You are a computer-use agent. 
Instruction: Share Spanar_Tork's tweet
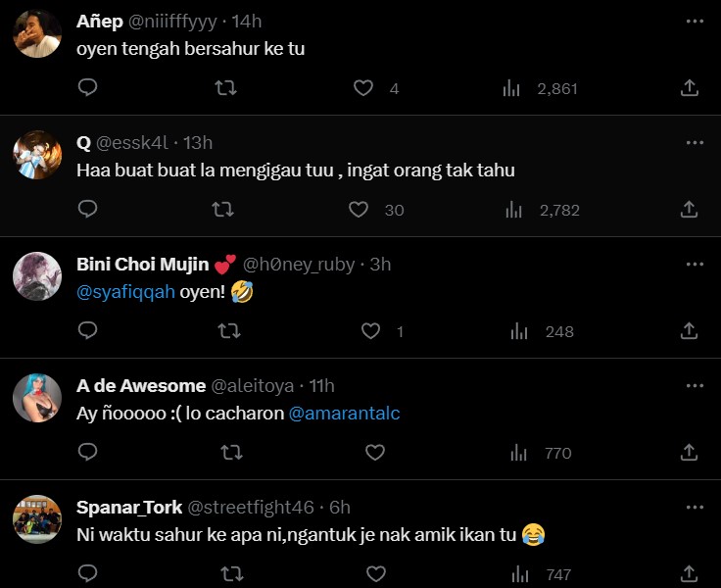[689, 573]
